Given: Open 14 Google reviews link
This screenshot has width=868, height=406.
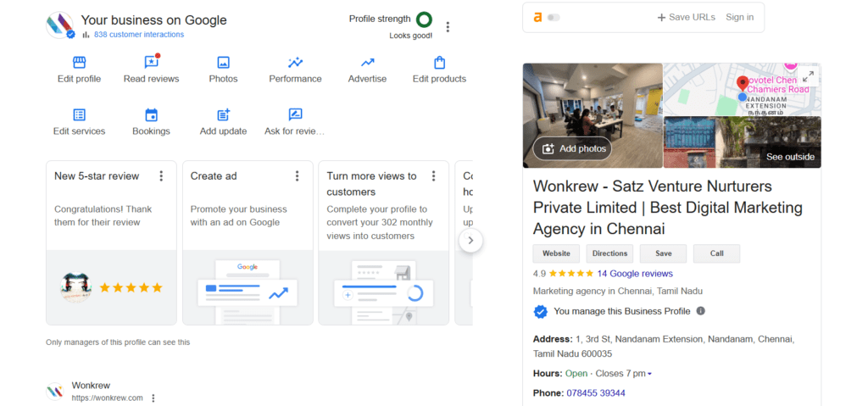Looking at the screenshot, I should (635, 274).
